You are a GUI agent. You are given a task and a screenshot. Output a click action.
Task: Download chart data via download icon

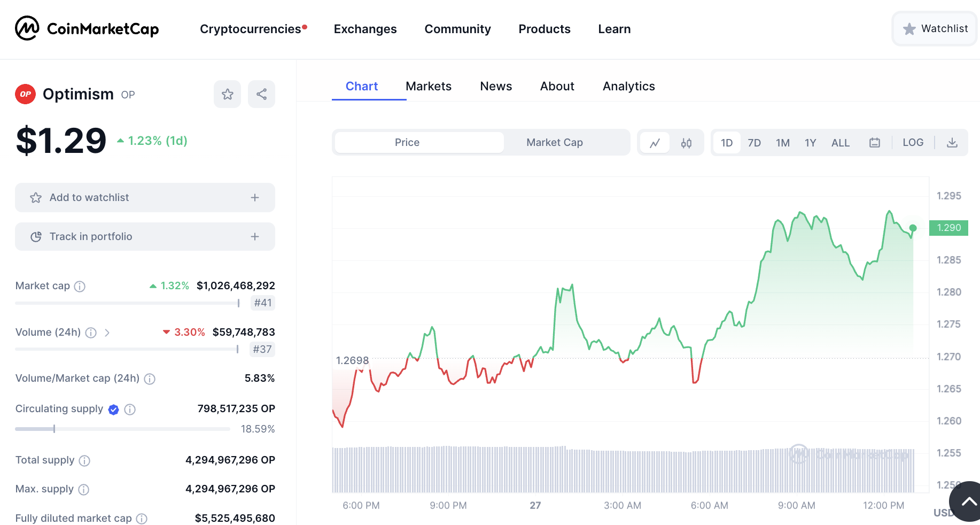click(x=952, y=143)
